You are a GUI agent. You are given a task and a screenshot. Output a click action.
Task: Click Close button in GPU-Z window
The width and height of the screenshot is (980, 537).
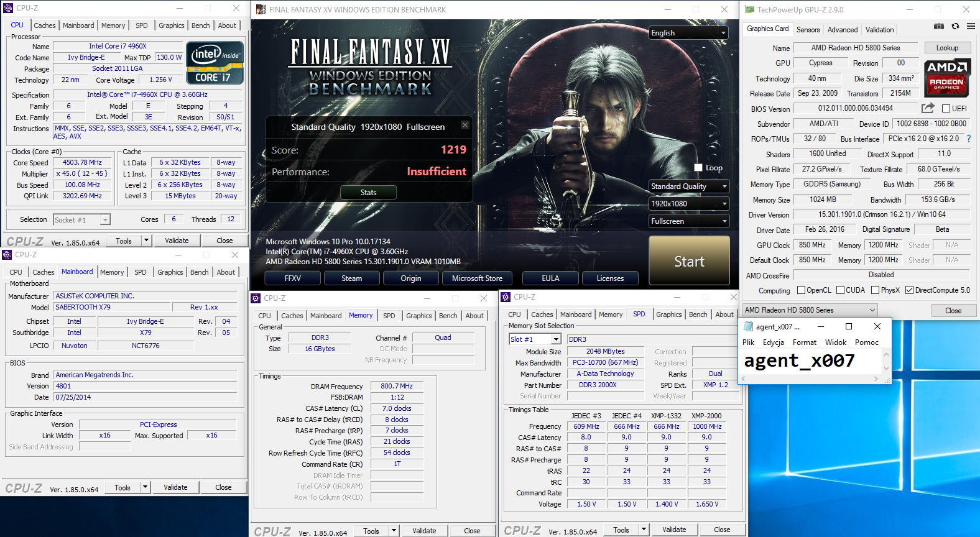953,310
